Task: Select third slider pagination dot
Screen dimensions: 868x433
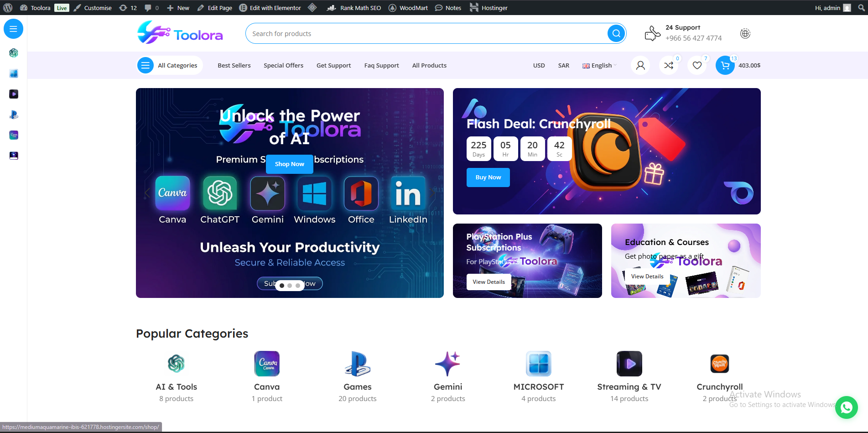Action: 297,286
